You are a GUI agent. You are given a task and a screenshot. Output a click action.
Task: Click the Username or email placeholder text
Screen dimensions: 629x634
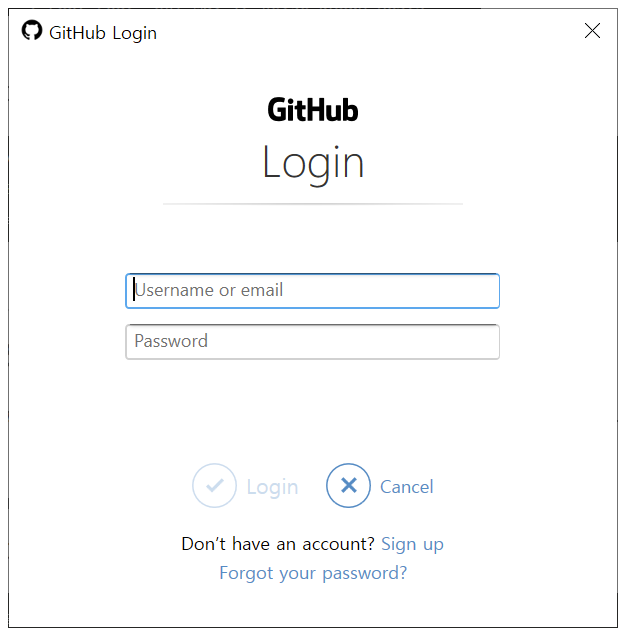coord(209,290)
